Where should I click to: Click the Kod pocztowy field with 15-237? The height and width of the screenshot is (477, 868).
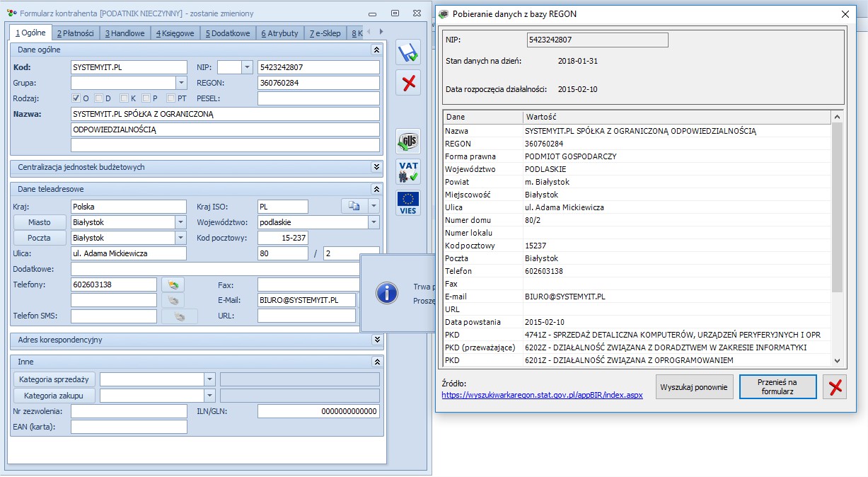click(x=283, y=238)
